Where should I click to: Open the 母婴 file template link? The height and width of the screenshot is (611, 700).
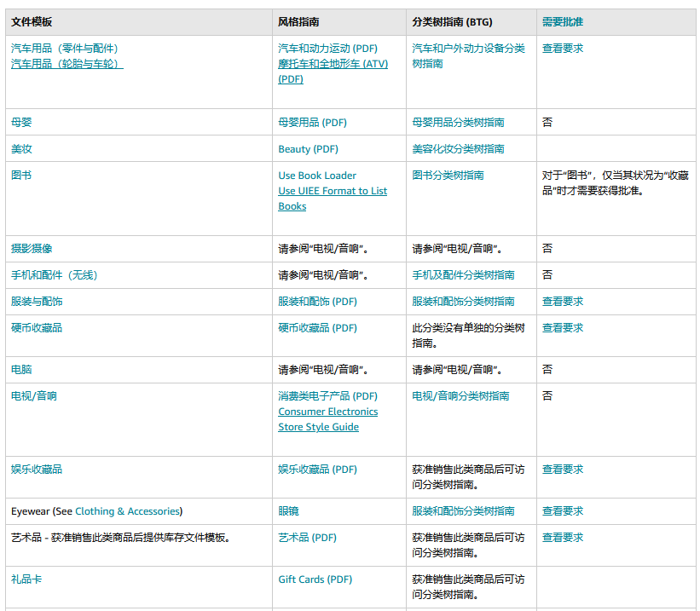(21, 123)
